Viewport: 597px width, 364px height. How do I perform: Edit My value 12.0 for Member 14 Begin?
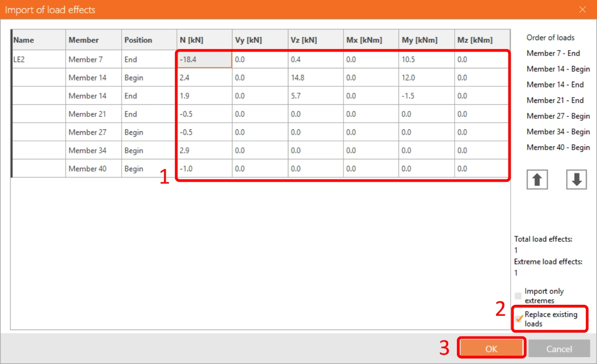427,78
